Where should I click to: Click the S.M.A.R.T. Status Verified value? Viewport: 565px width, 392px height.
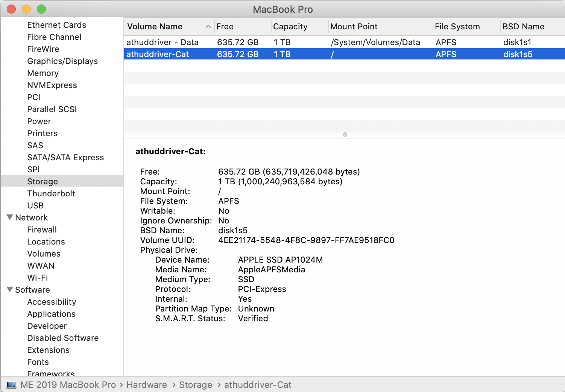(253, 318)
